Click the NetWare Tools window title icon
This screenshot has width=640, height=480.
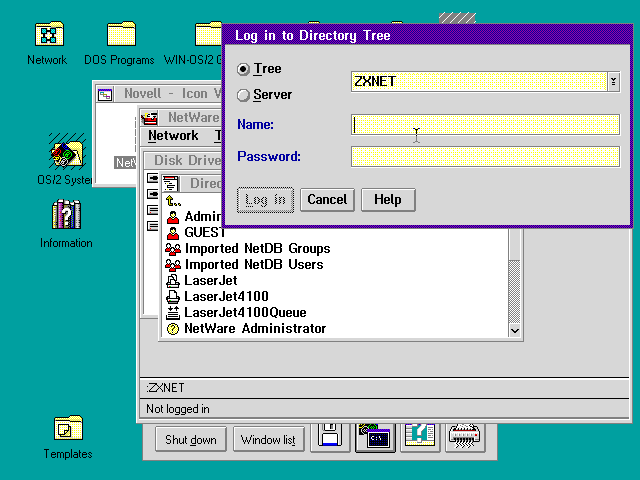click(149, 118)
